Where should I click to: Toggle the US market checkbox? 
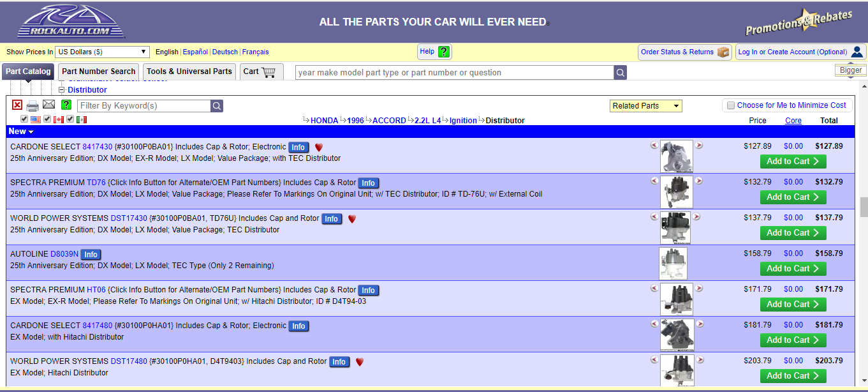click(24, 119)
